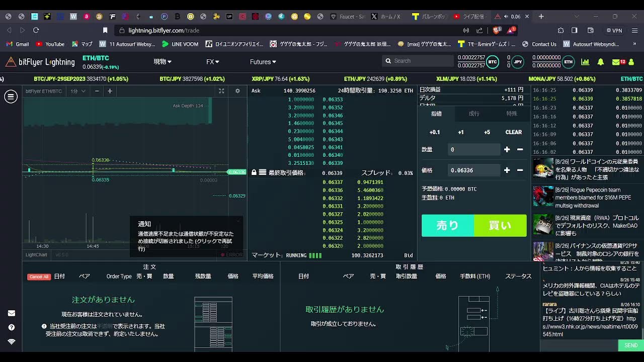
Task: Focus the 数量 quantity input field
Action: tap(474, 149)
